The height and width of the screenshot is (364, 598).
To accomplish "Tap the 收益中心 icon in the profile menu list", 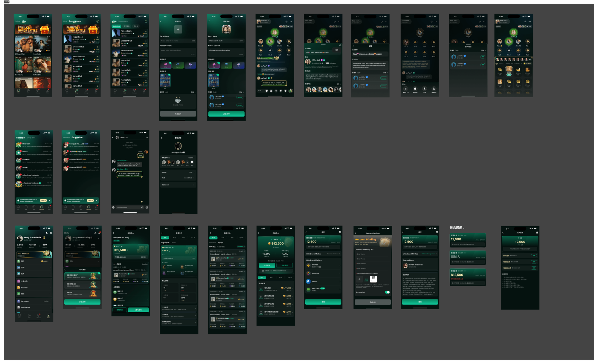I will [x=19, y=288].
